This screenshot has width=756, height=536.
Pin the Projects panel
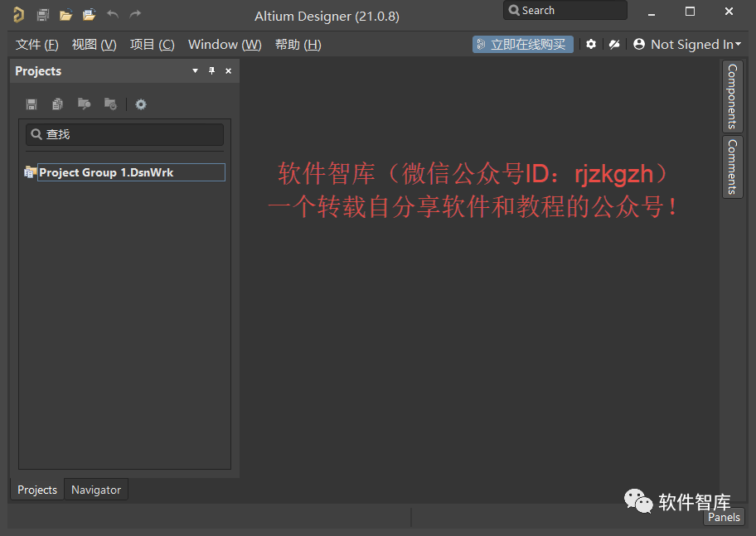[211, 71]
